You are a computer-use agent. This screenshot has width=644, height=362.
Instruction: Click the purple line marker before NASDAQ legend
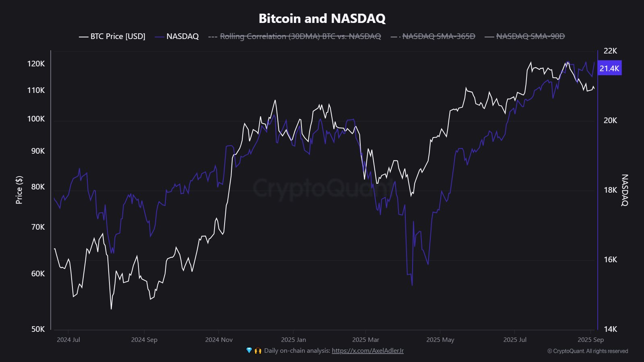(159, 37)
